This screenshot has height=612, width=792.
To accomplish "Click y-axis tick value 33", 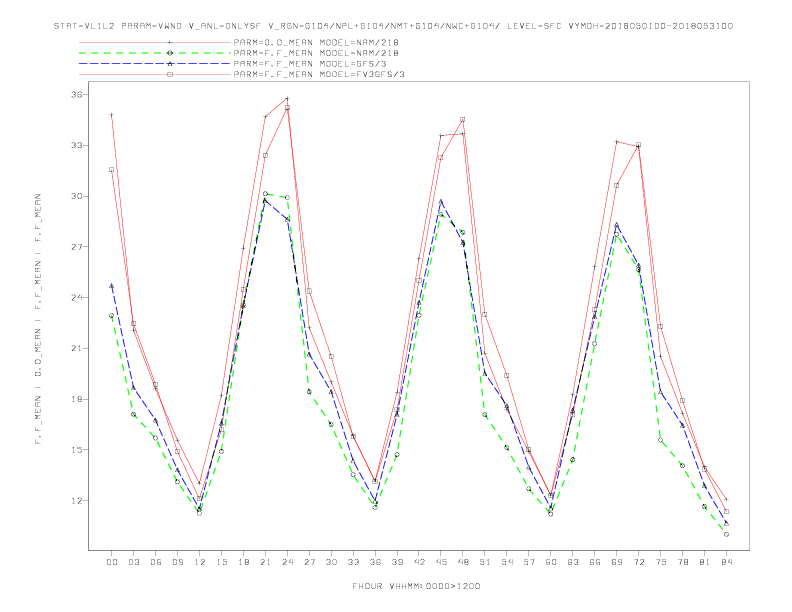I will point(77,145).
